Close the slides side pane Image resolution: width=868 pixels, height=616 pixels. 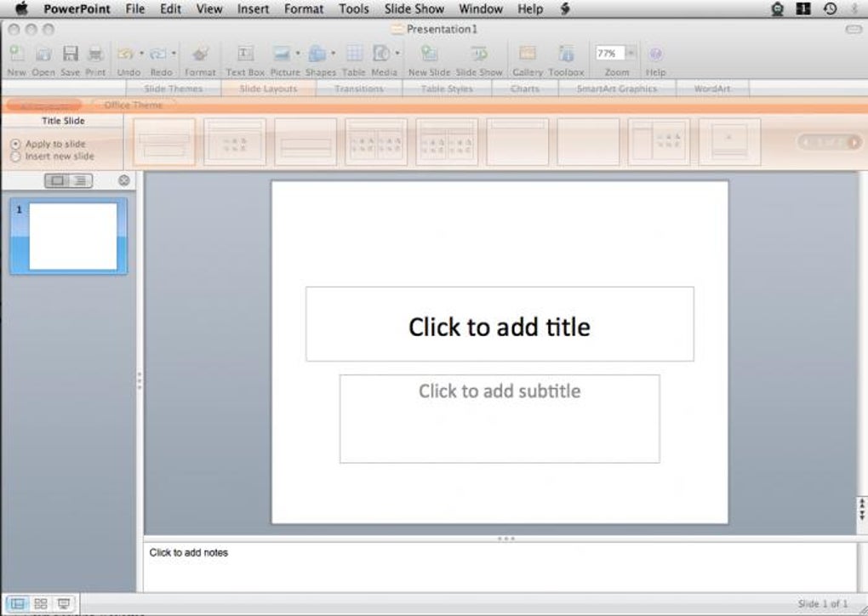click(x=124, y=180)
